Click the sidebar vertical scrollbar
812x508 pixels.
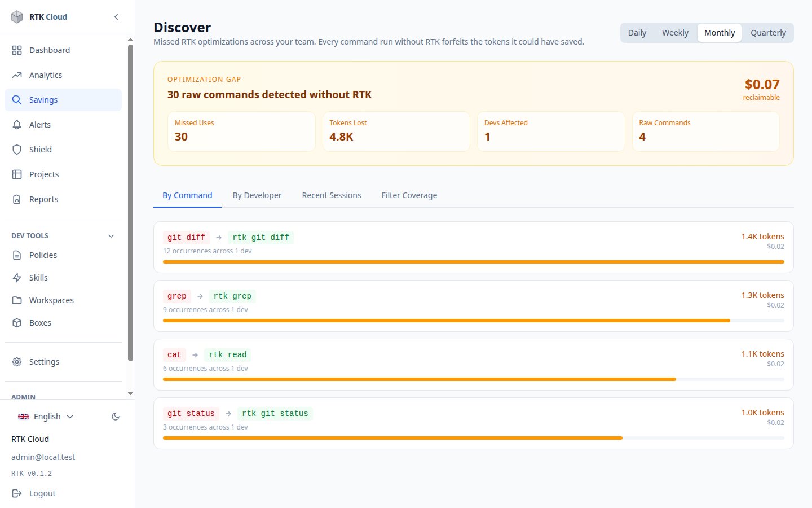tap(130, 202)
